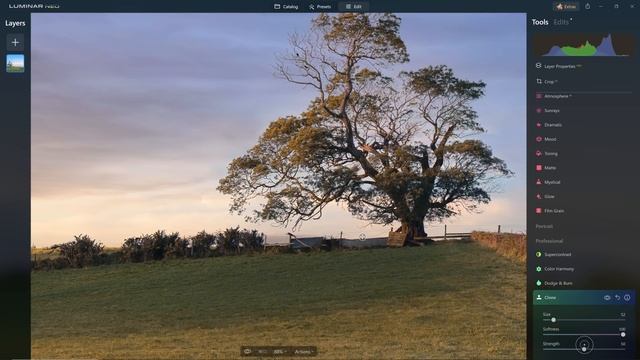
Task: Click the Film Grain icon
Action: pyautogui.click(x=539, y=211)
